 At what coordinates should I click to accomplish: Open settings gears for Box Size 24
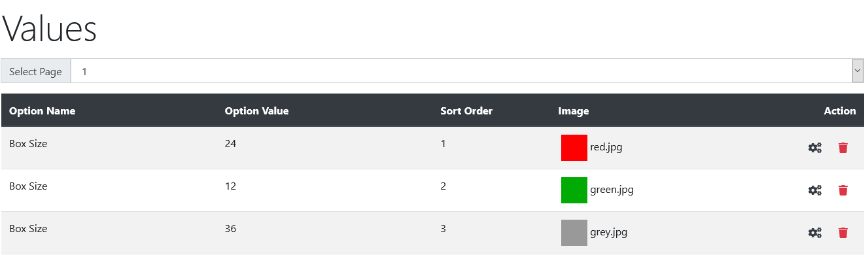tap(815, 148)
